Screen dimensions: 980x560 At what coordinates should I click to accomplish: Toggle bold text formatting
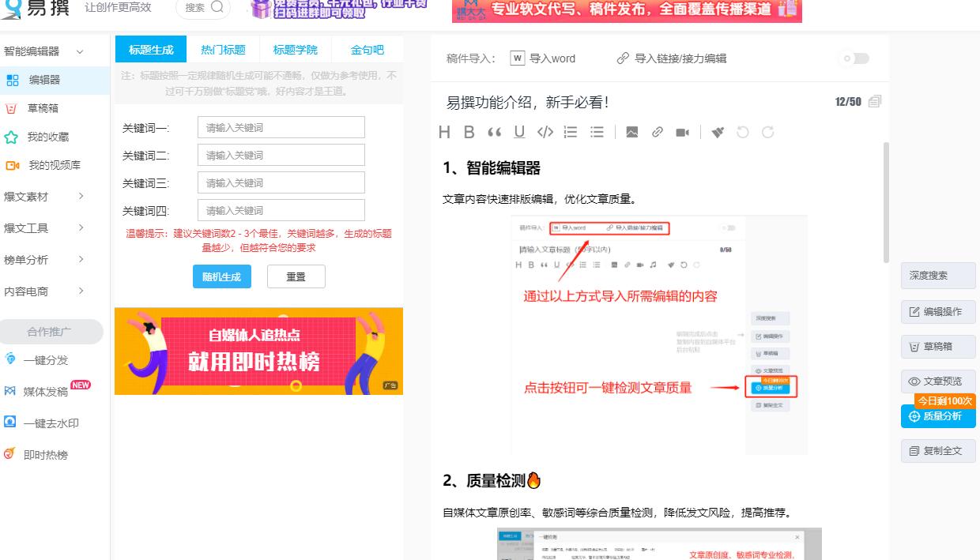tap(469, 132)
